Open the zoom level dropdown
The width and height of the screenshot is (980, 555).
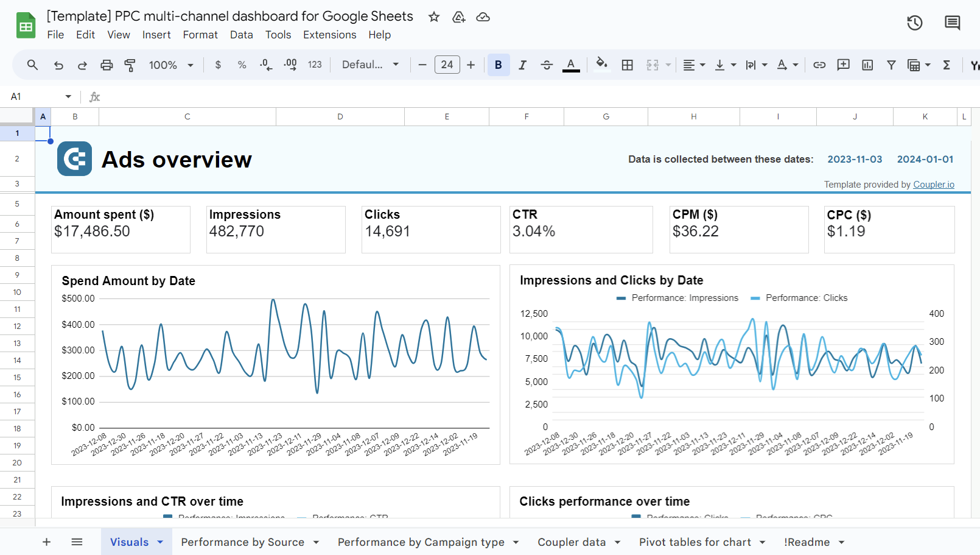coord(171,65)
